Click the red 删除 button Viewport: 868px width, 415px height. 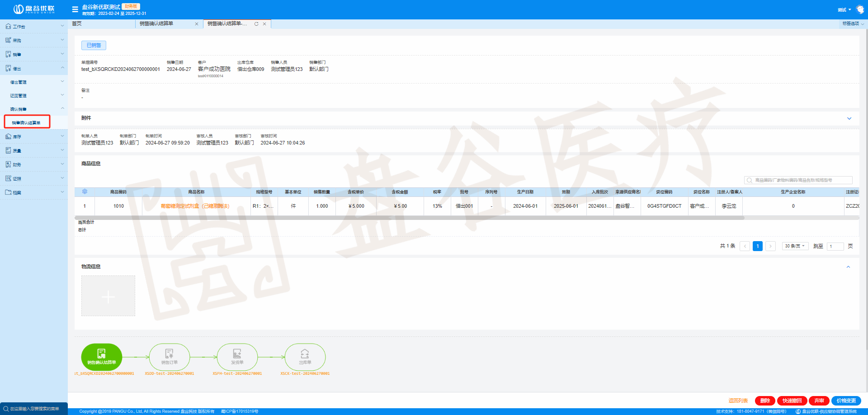[765, 401]
